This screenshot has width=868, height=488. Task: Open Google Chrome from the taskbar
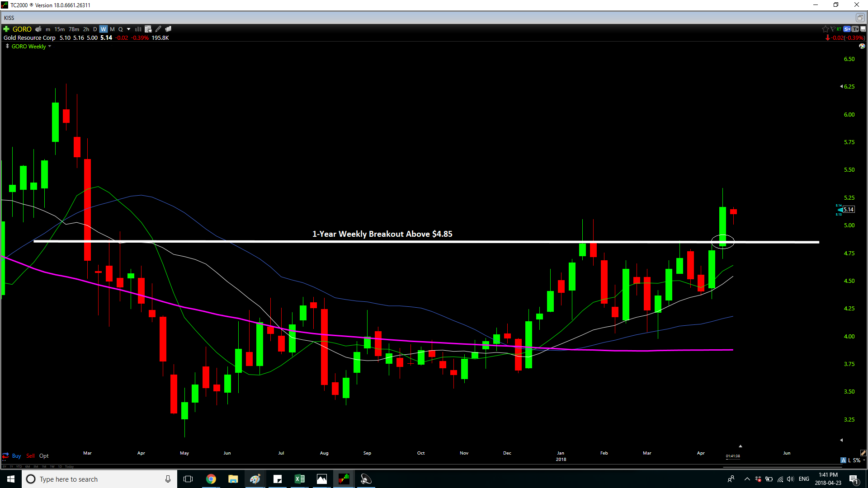click(211, 479)
